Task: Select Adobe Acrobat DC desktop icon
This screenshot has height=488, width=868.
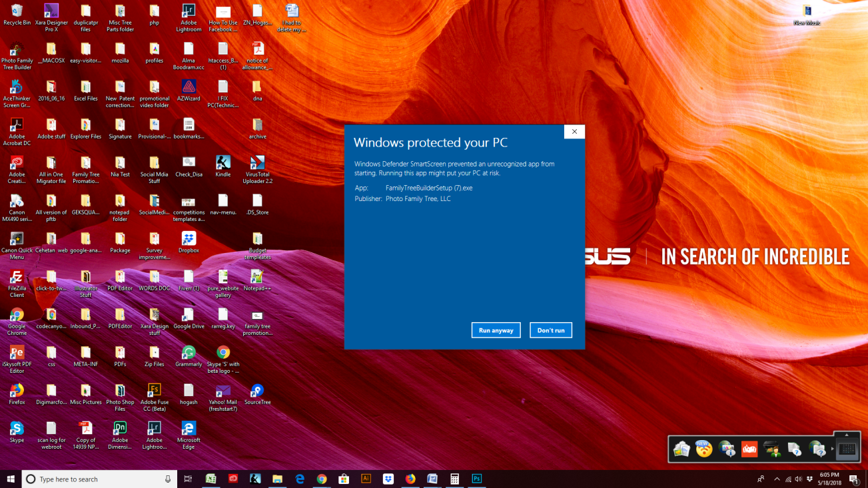Action: (17, 132)
